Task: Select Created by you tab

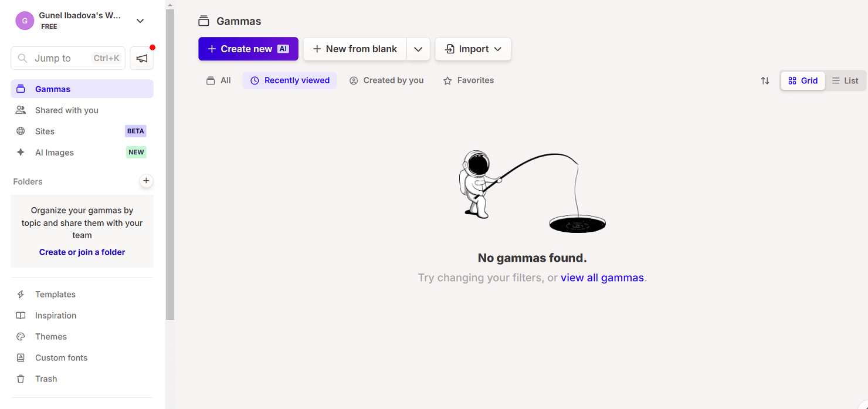Action: [386, 80]
